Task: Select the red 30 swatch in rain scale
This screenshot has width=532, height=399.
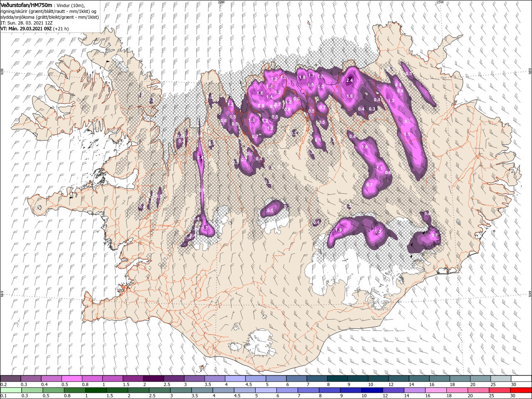Action: 521,390
